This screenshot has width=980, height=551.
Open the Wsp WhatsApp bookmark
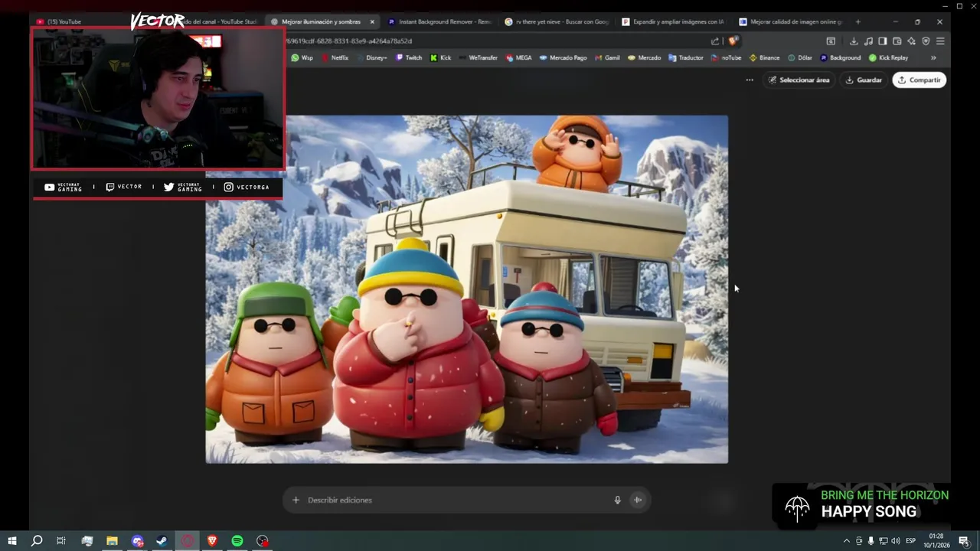tap(302, 58)
